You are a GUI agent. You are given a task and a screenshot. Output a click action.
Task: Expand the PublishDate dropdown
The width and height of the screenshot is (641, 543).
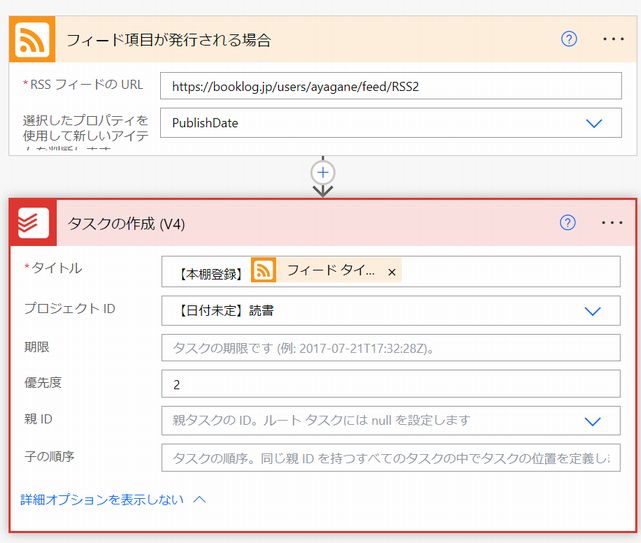594,123
